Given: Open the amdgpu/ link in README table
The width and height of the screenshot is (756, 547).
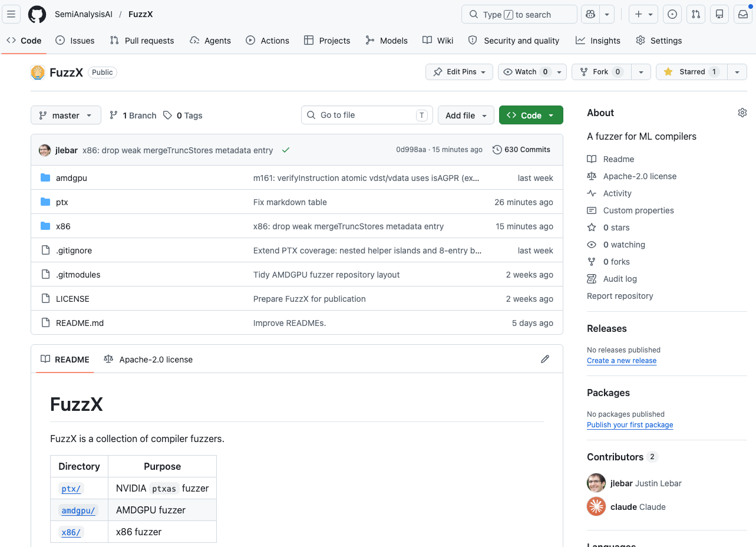Looking at the screenshot, I should (78, 510).
